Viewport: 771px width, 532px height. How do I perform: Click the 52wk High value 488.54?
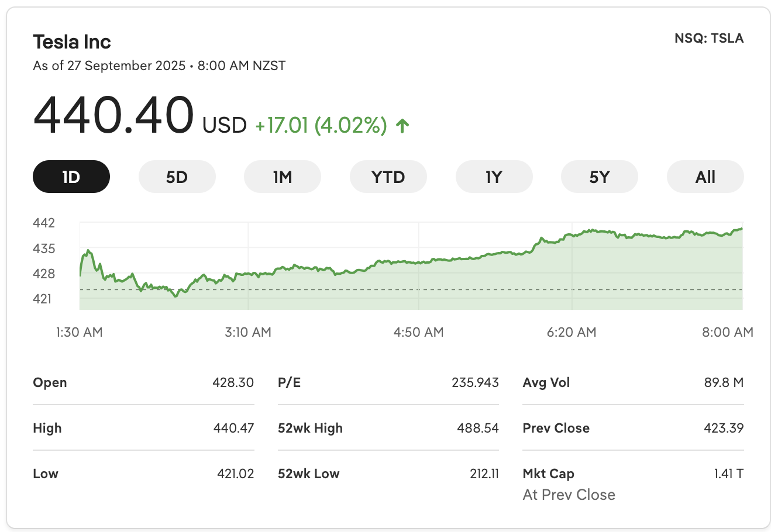[x=478, y=428]
